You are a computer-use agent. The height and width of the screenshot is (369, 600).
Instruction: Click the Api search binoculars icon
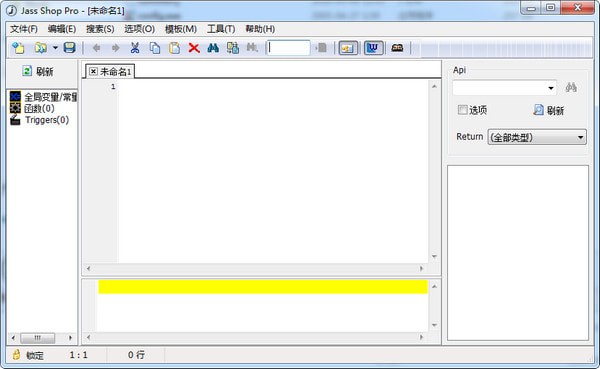point(571,88)
